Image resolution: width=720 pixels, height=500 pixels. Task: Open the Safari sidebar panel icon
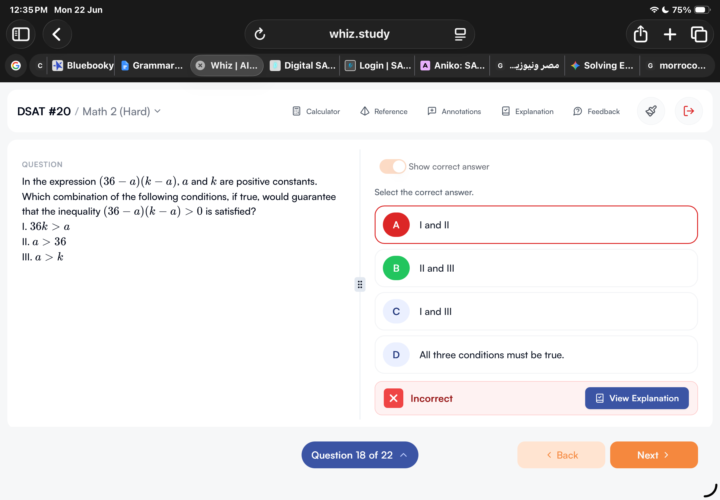(21, 34)
